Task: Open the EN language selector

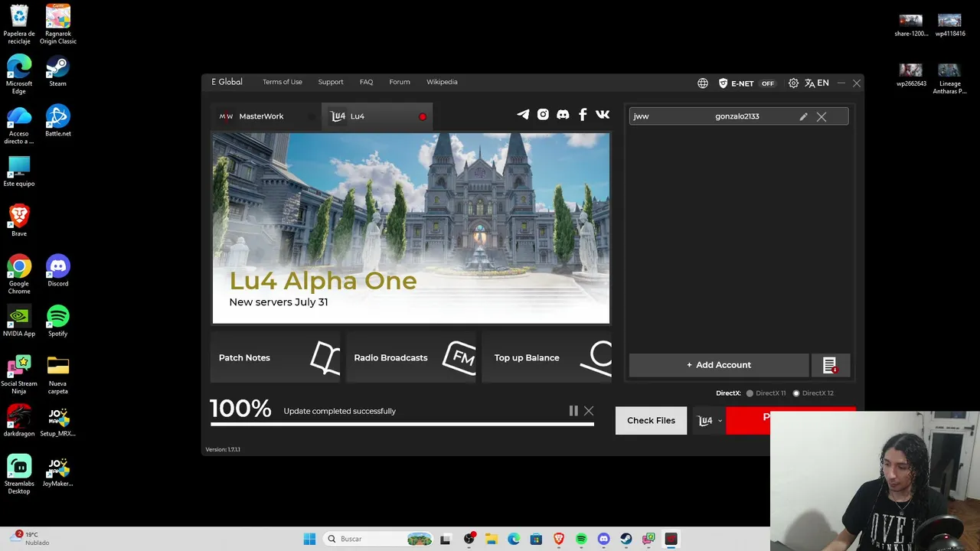Action: click(x=816, y=83)
